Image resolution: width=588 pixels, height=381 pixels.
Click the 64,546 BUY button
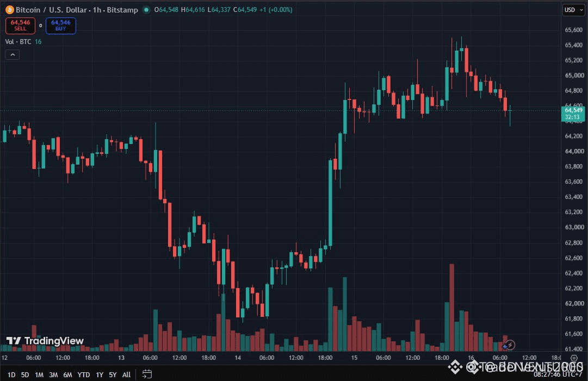point(61,26)
